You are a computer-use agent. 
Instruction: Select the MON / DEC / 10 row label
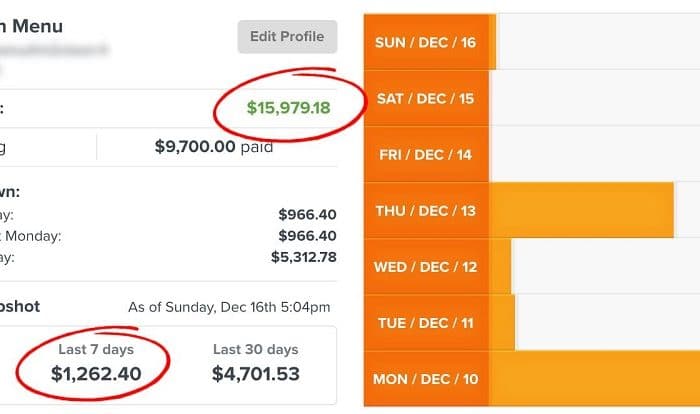tap(426, 379)
